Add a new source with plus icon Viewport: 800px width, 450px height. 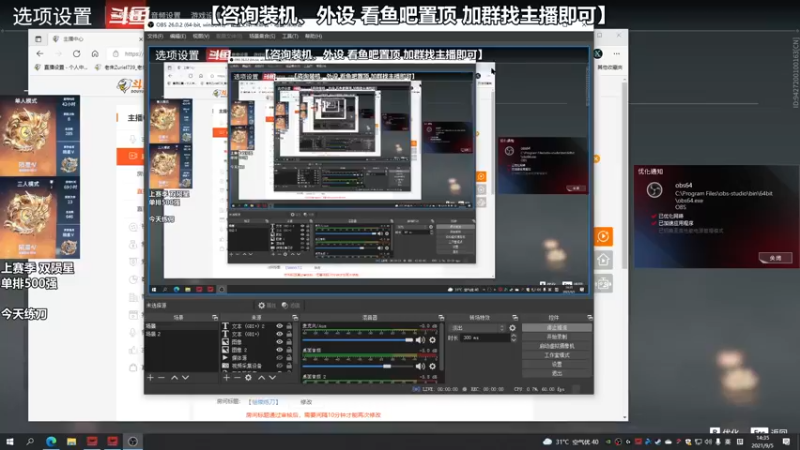pos(226,378)
